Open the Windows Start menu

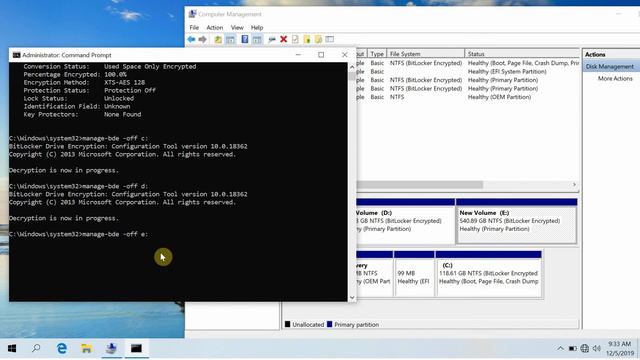12,348
